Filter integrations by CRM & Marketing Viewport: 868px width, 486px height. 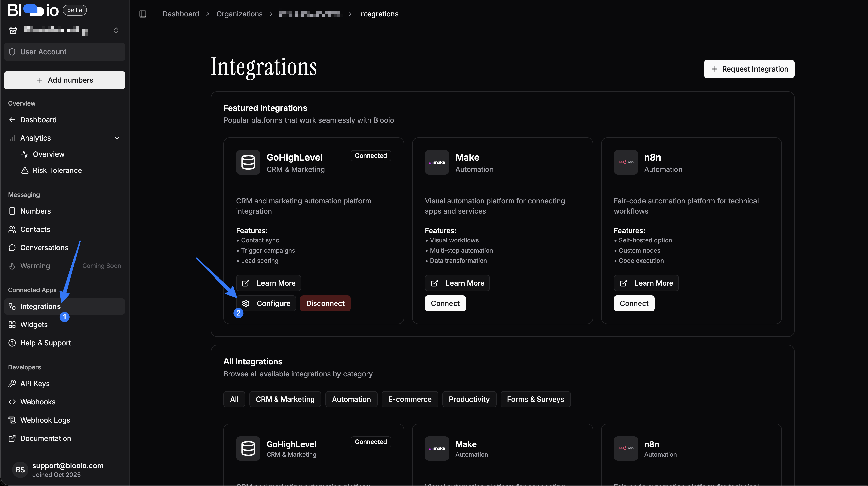pyautogui.click(x=285, y=399)
